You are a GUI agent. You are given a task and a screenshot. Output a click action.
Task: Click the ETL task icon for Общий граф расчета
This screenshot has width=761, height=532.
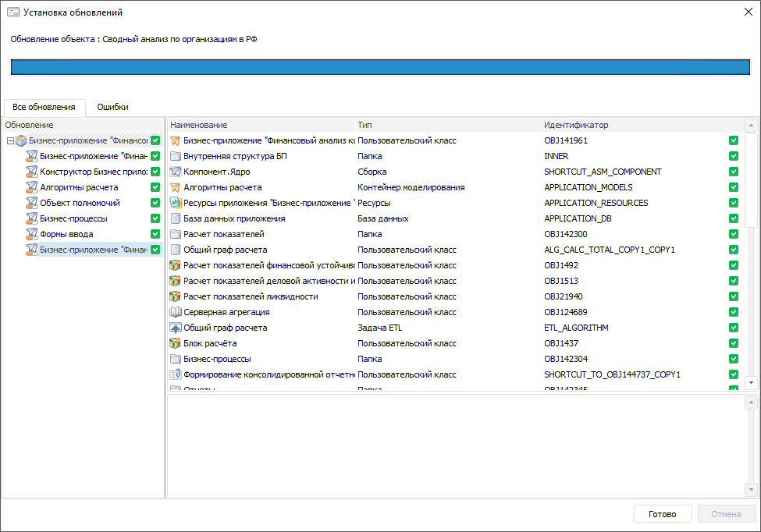pyautogui.click(x=176, y=328)
